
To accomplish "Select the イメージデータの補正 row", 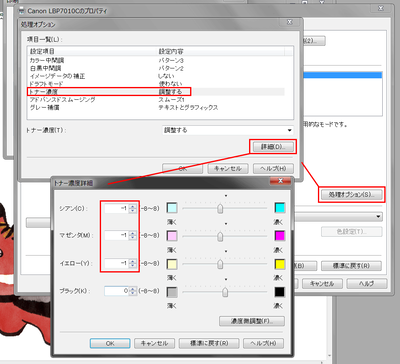I will 157,76.
